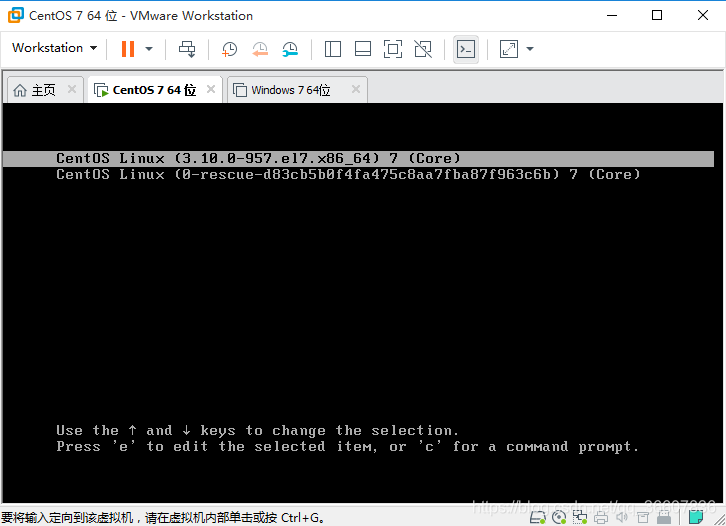Click the printer status icon
726x526 pixels.
click(x=601, y=517)
